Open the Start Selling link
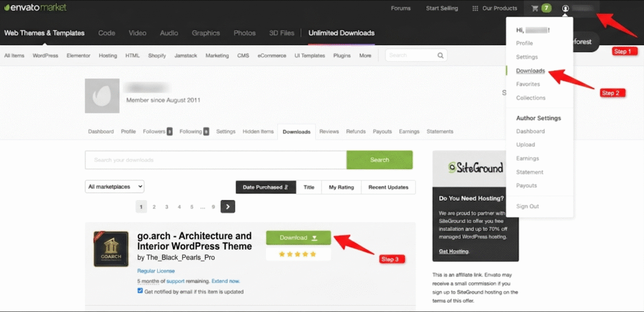The height and width of the screenshot is (312, 644). pyautogui.click(x=442, y=8)
